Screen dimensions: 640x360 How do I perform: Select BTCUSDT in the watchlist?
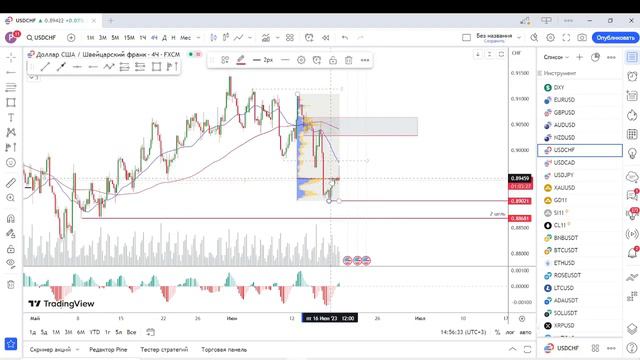pos(580,250)
